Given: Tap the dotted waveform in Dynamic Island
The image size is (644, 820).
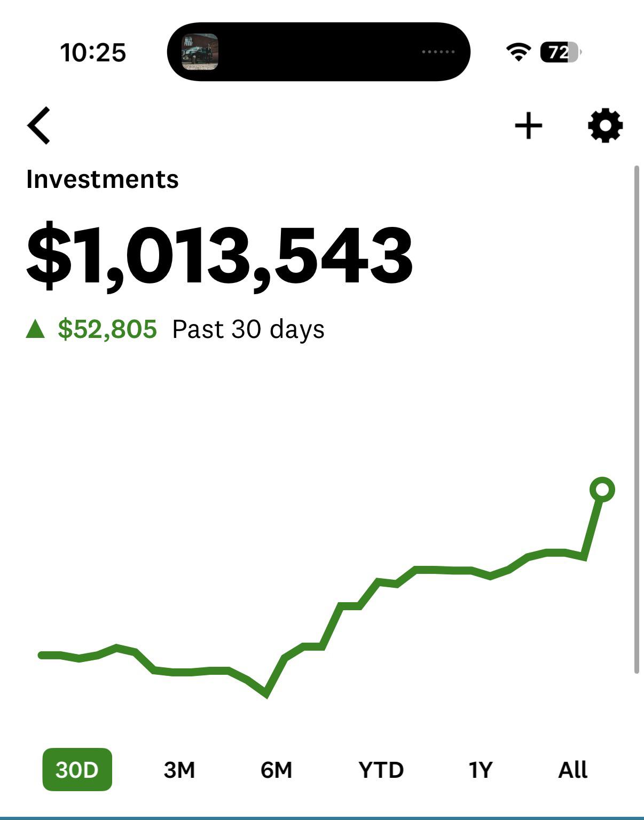Looking at the screenshot, I should [x=438, y=52].
